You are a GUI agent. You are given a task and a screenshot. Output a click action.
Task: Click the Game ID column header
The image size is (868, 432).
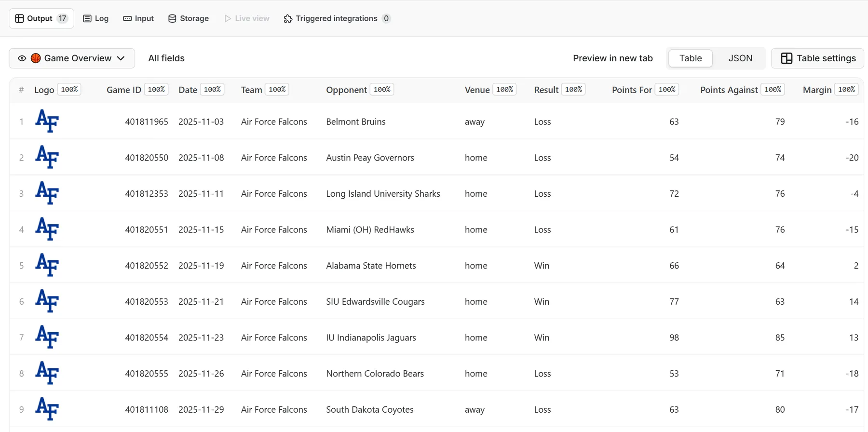(x=124, y=90)
